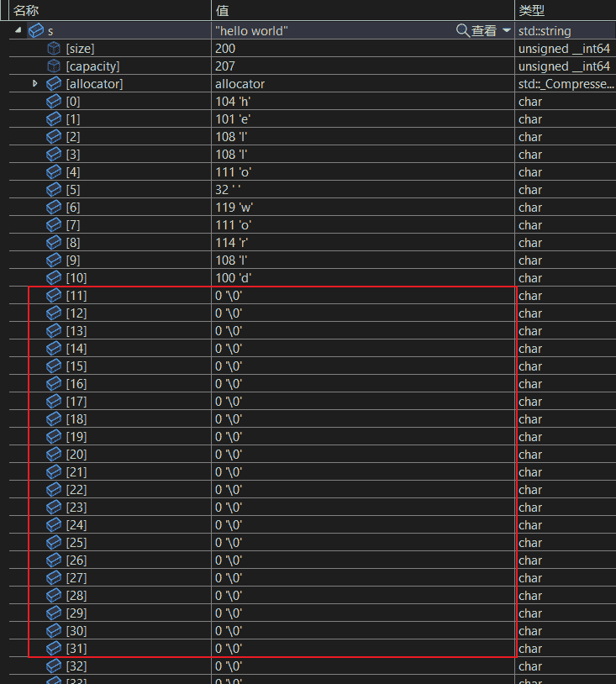Open the visualizer dropdown arrow beside 查看

507,30
